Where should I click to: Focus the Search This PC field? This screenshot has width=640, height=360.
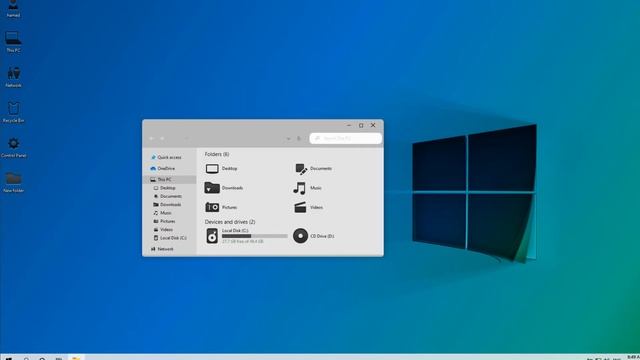click(x=346, y=138)
